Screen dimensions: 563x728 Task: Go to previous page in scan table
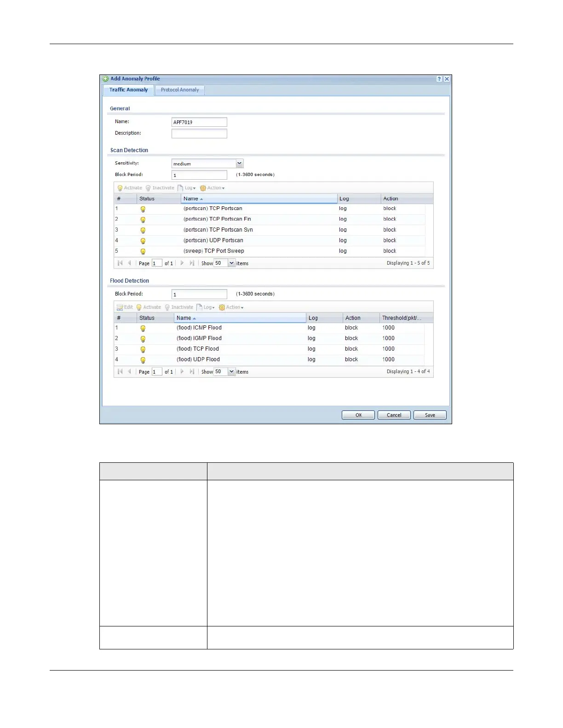point(129,263)
